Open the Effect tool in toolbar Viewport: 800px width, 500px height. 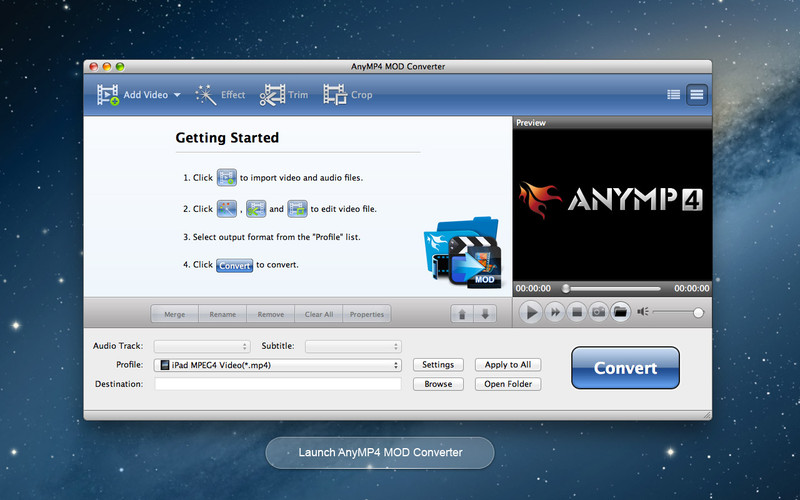220,95
